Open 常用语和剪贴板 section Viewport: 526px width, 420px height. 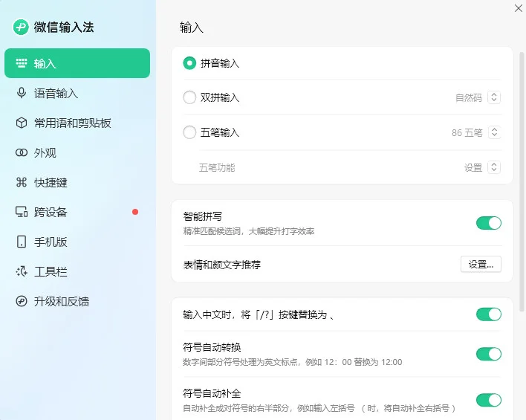point(77,123)
